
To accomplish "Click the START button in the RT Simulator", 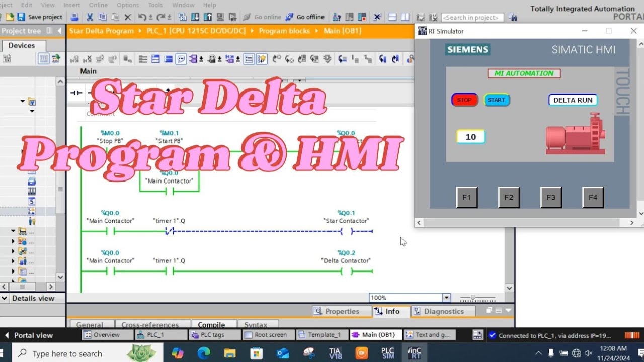I will [496, 100].
